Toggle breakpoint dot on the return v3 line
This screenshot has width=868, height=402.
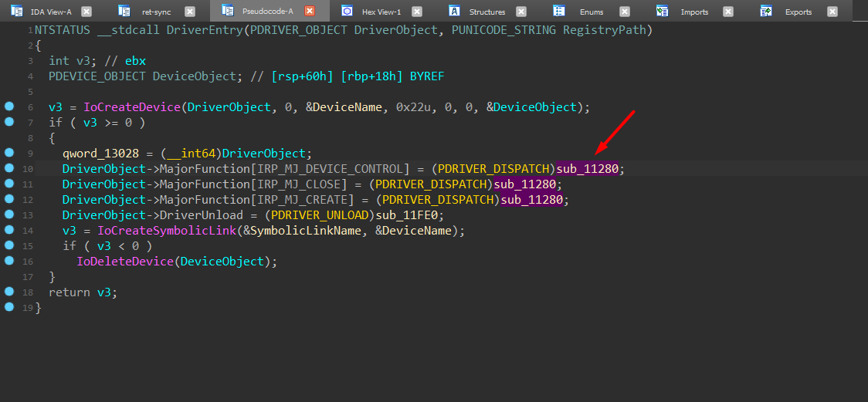9,292
